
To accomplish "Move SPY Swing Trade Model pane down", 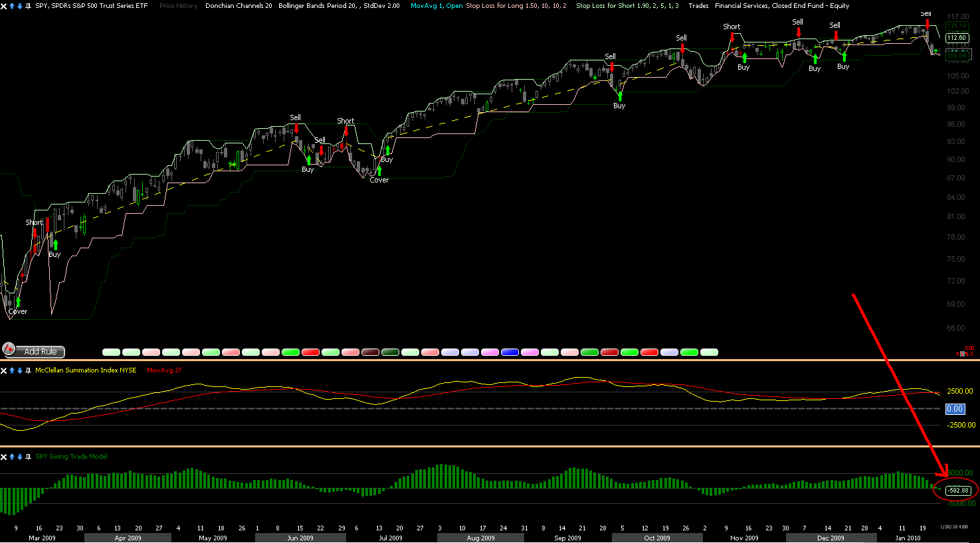I will (20, 457).
